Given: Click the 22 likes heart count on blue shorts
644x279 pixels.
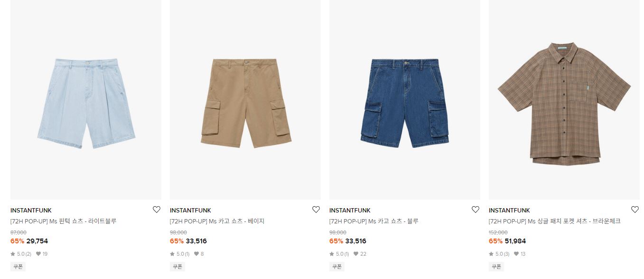Looking at the screenshot, I should 360,254.
